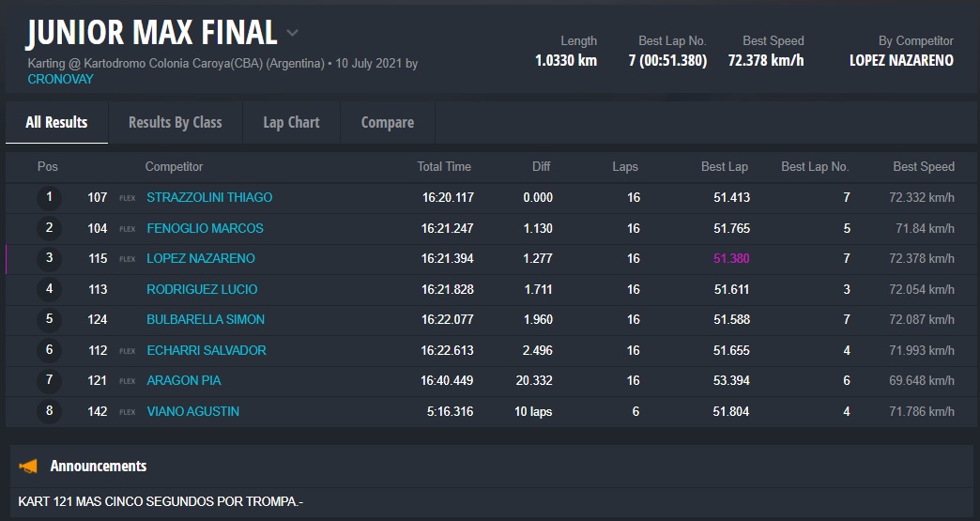This screenshot has width=980, height=521.
Task: Click the FLEX badge beside FENOGLIO MARCOS
Action: [128, 229]
